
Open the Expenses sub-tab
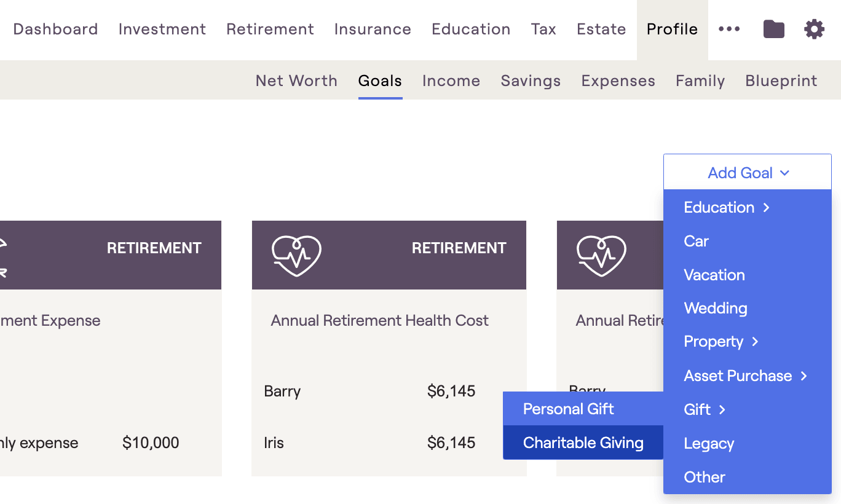coord(618,81)
